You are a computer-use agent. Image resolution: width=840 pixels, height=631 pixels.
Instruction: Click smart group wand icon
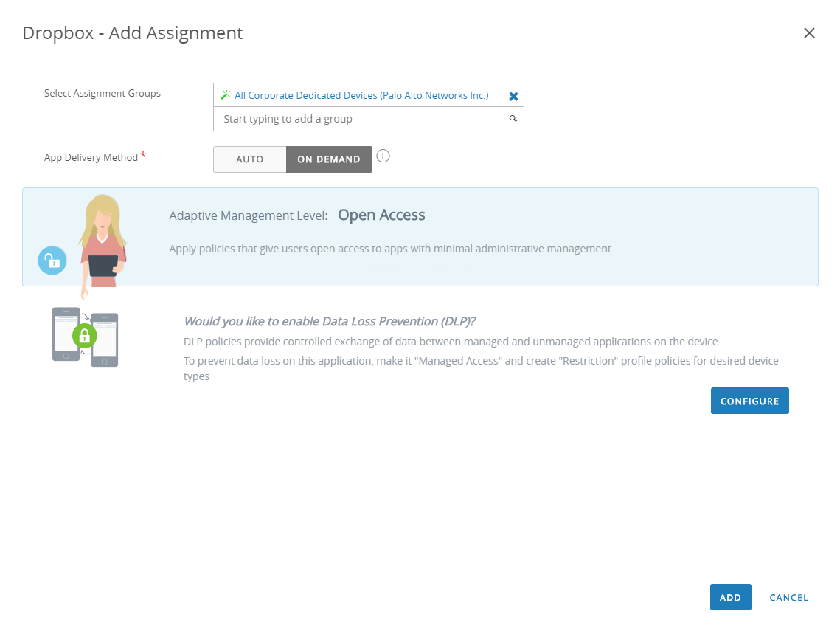click(226, 95)
